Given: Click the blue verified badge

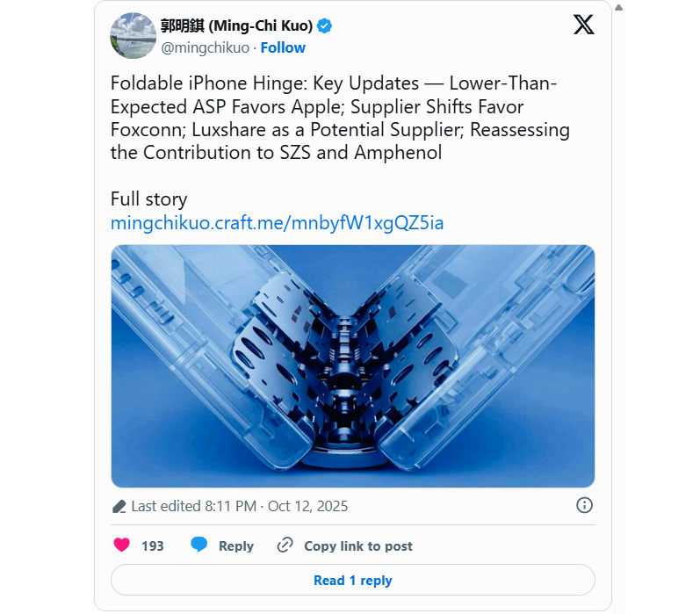Looking at the screenshot, I should tap(324, 26).
